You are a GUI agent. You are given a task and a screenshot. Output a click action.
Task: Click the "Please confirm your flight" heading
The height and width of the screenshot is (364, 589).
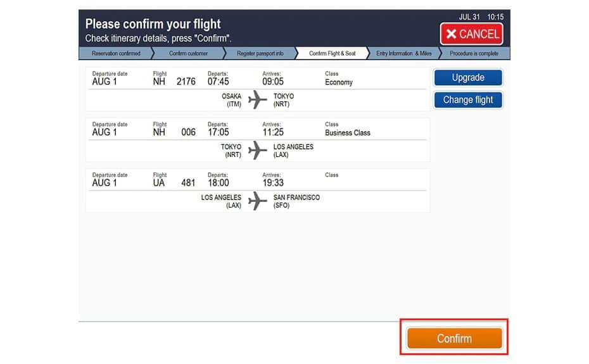pos(153,25)
